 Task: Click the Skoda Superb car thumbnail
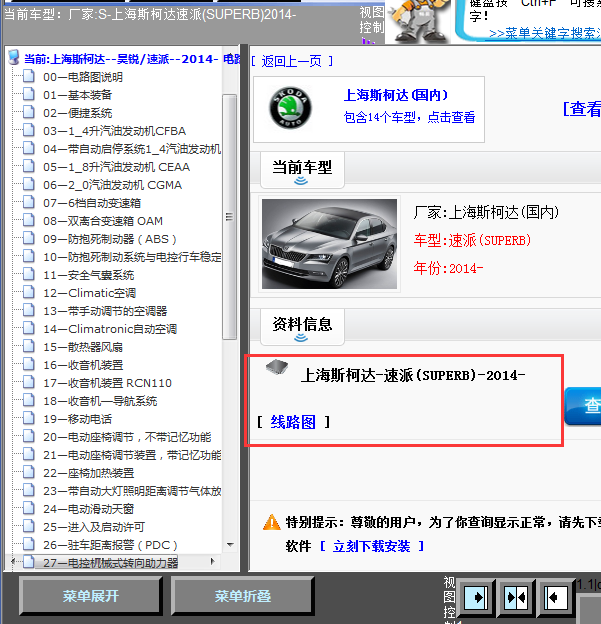tap(329, 244)
